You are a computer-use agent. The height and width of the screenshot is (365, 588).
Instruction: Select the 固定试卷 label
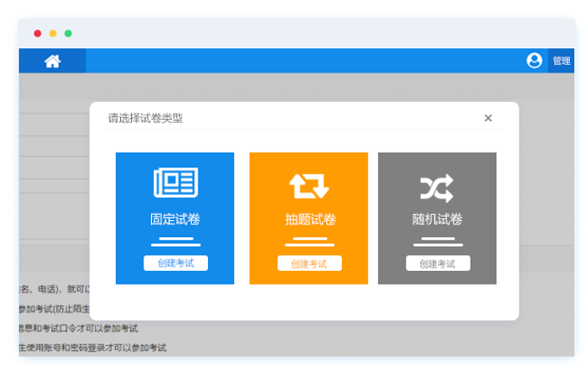click(175, 219)
